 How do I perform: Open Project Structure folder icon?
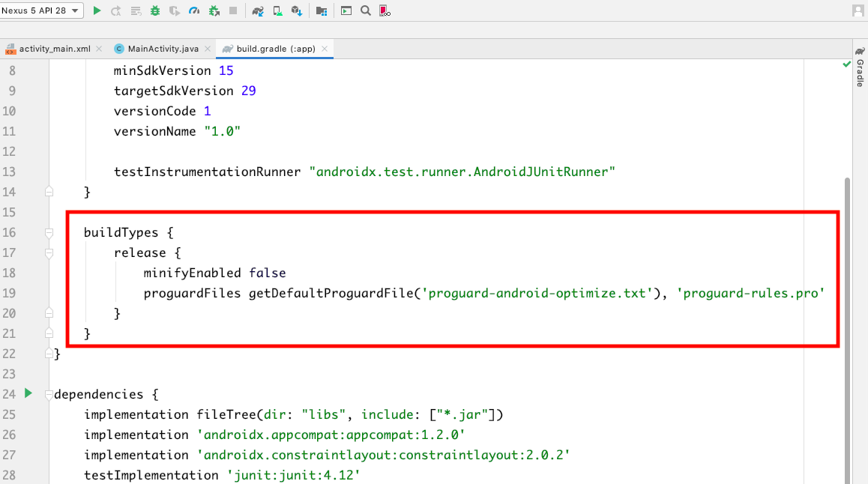pyautogui.click(x=321, y=10)
